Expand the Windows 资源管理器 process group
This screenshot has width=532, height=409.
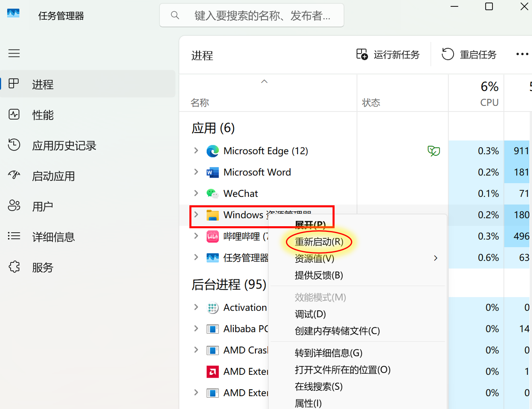[196, 215]
